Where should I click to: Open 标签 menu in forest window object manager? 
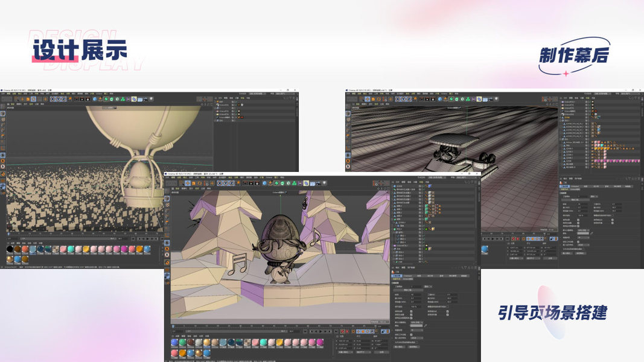pos(421,182)
